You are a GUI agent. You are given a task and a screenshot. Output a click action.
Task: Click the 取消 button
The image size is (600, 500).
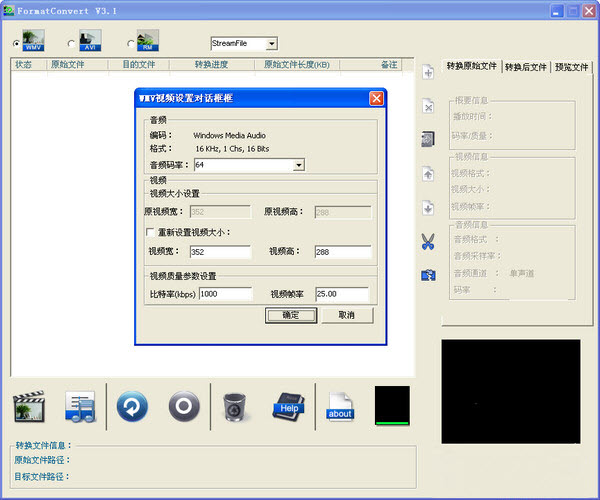(x=347, y=316)
